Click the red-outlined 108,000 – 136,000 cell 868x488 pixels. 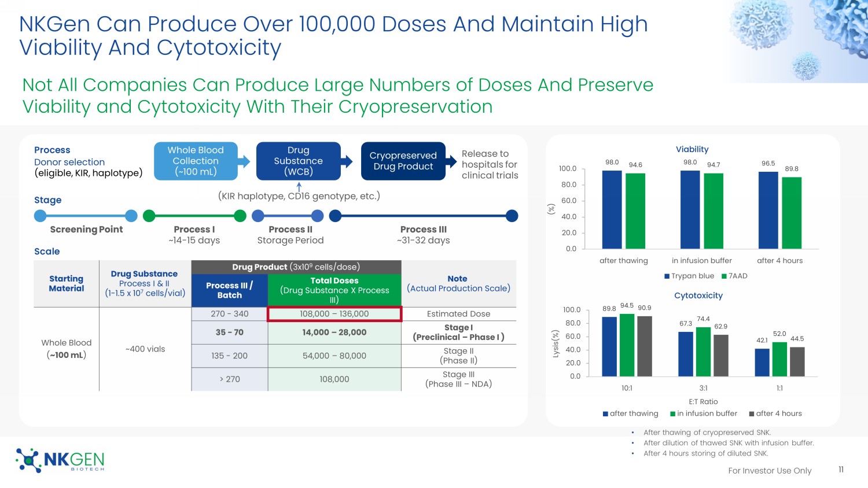334,314
